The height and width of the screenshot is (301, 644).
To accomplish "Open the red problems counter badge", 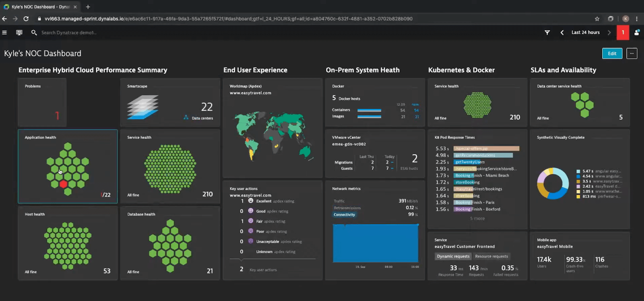I will point(623,33).
